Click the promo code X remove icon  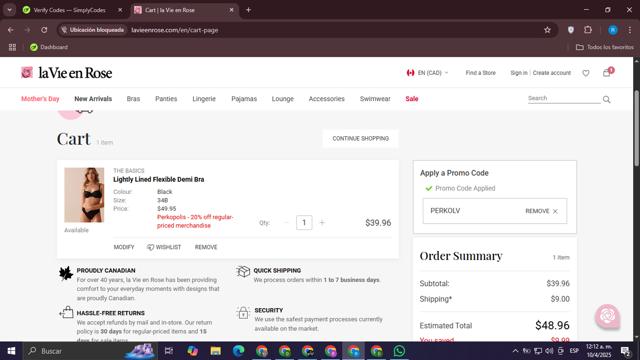click(x=555, y=211)
